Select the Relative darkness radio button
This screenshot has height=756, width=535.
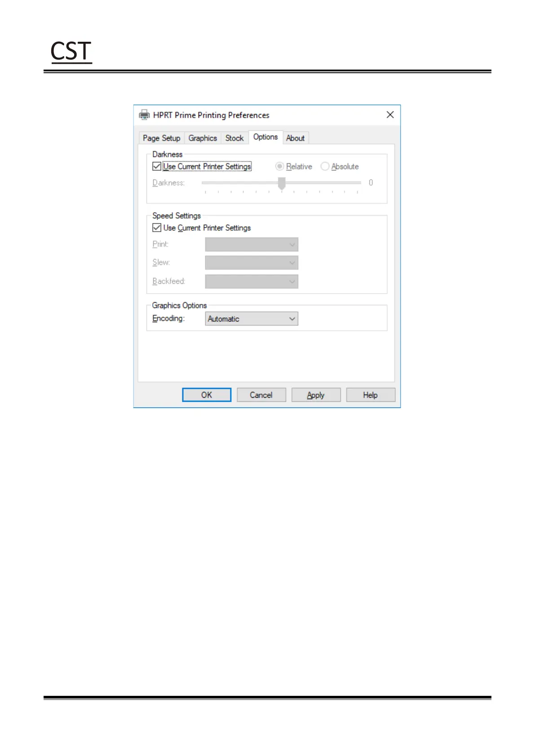click(279, 167)
